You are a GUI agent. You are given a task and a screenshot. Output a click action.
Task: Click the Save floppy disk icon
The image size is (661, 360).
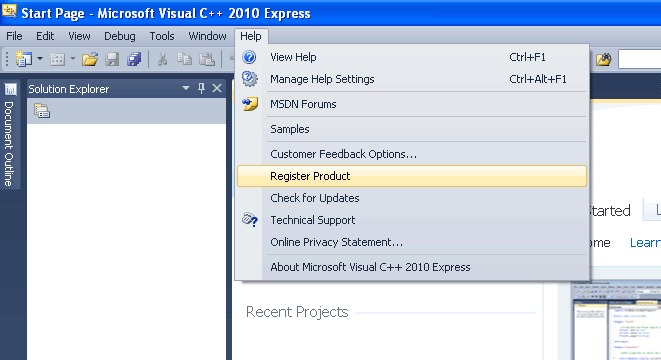112,59
